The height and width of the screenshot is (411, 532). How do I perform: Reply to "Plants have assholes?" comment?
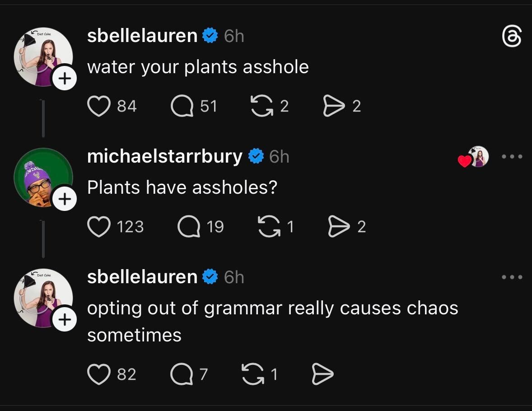click(189, 226)
